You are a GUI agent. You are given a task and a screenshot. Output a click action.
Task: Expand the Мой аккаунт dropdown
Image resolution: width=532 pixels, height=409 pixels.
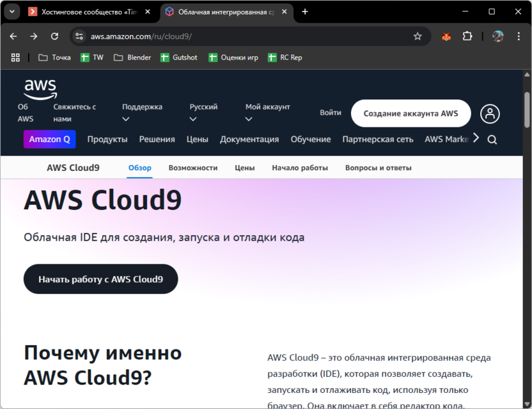pyautogui.click(x=267, y=113)
